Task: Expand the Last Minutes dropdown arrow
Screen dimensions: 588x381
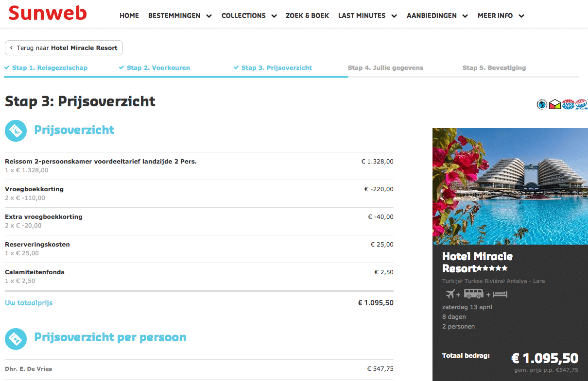Action: [394, 16]
